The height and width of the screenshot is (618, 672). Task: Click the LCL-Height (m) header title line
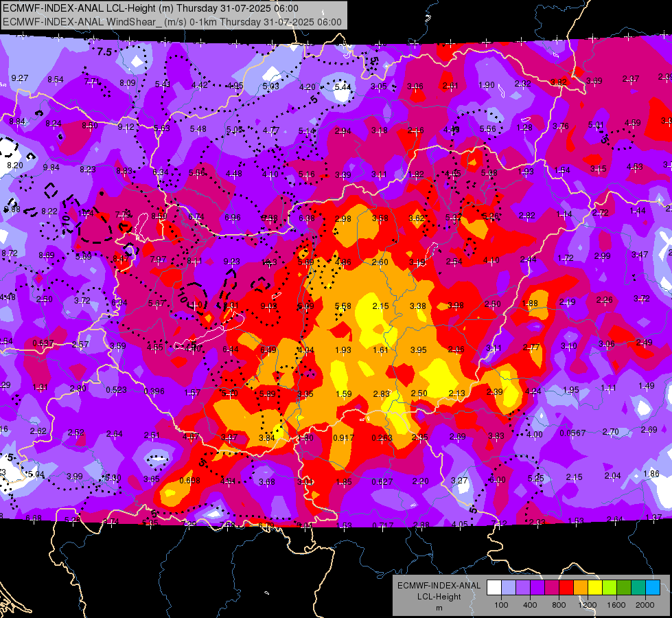click(151, 8)
